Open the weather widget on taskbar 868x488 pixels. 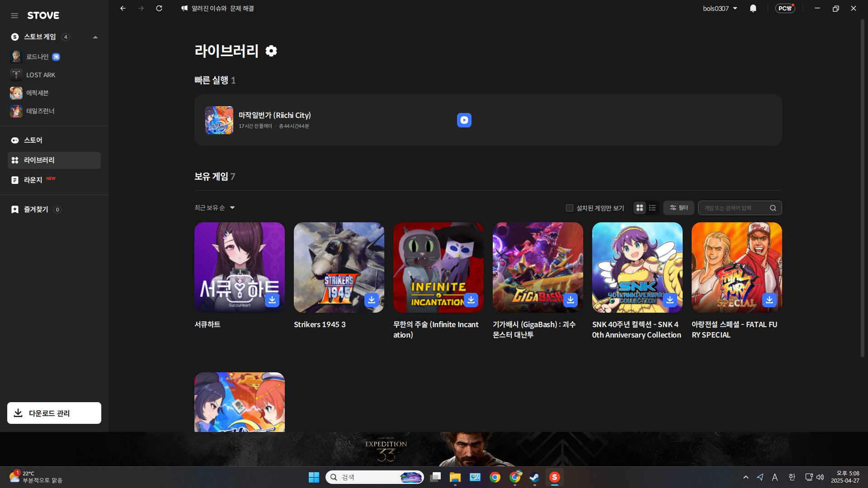click(x=35, y=477)
